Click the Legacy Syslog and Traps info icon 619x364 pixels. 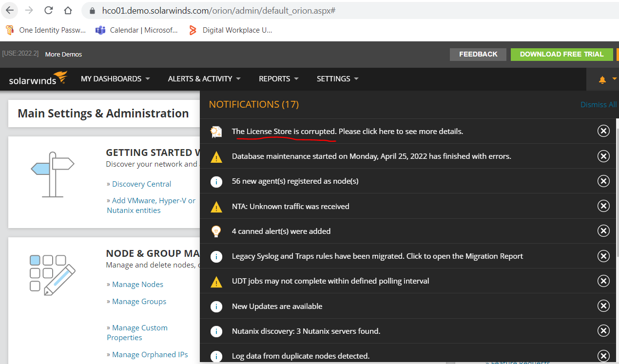click(216, 256)
